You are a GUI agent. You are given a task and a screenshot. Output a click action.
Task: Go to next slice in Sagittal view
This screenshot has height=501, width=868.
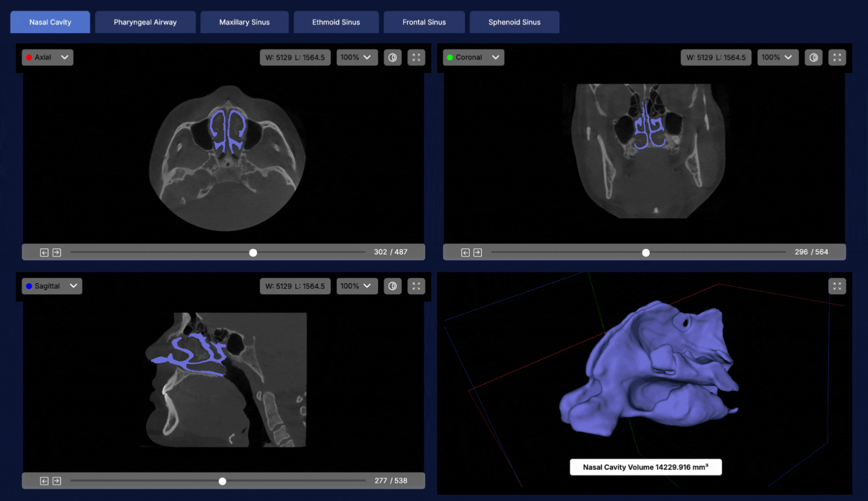pyautogui.click(x=57, y=481)
